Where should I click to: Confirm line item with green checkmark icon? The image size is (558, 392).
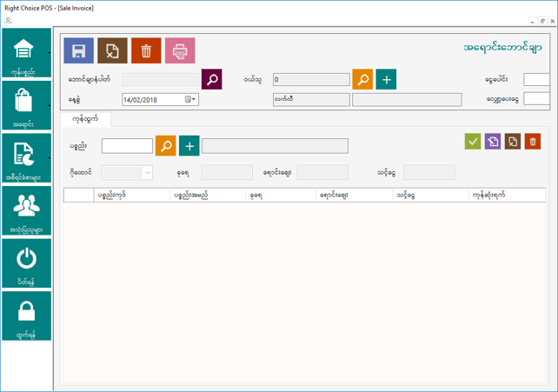pos(473,141)
